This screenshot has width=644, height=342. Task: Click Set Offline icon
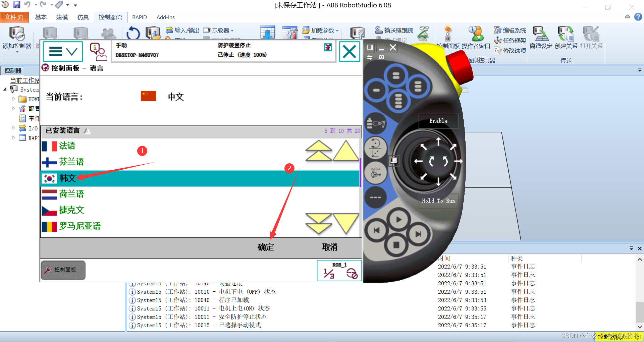[x=541, y=38]
